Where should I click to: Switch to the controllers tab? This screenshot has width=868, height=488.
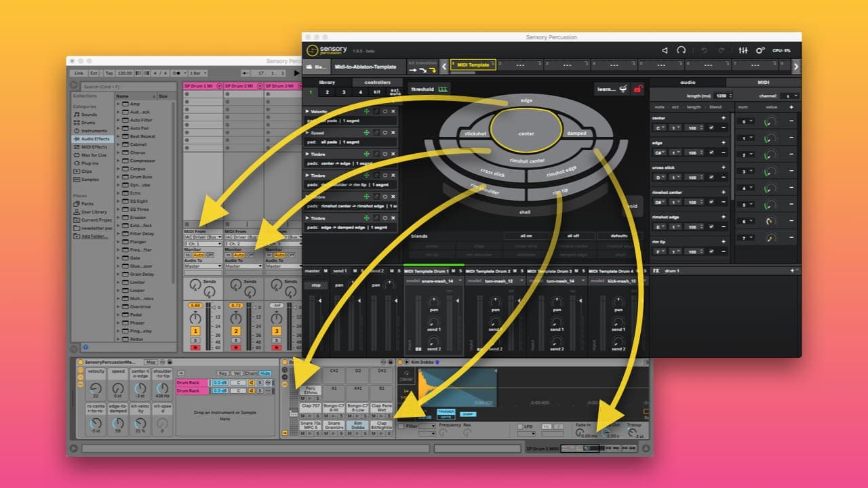pyautogui.click(x=377, y=82)
